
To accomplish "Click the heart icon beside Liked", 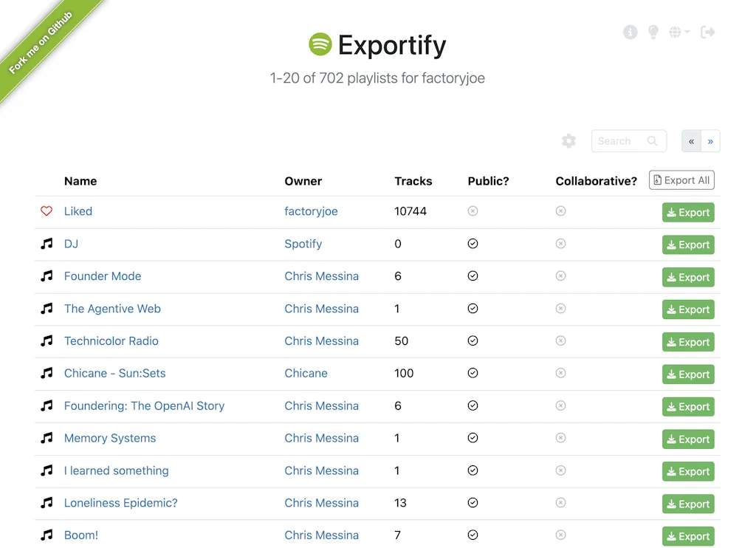I will [x=46, y=211].
